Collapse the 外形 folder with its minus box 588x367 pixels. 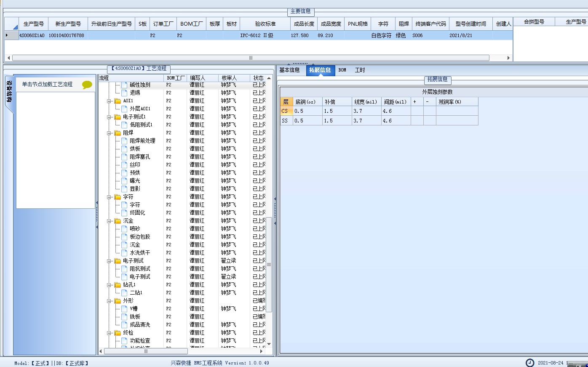[109, 301]
